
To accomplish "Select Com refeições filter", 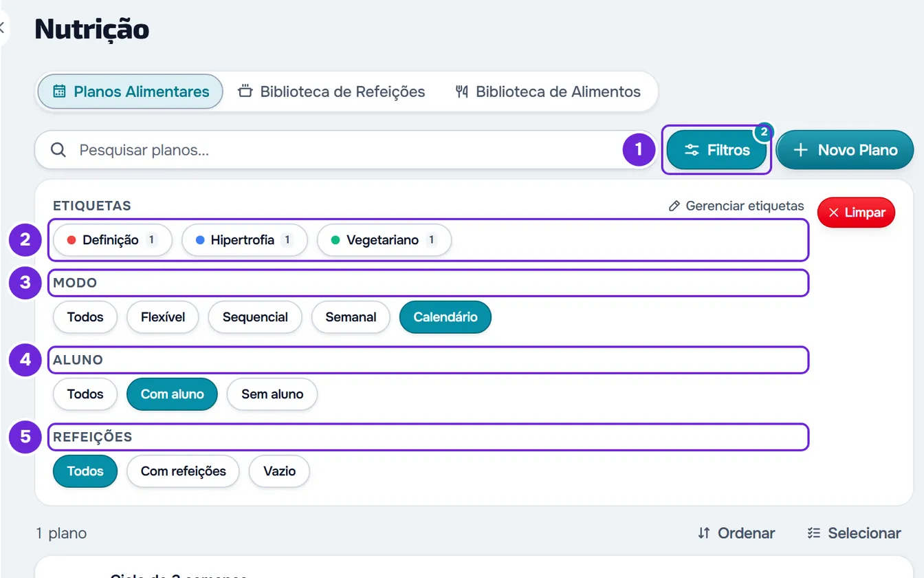I will 184,471.
